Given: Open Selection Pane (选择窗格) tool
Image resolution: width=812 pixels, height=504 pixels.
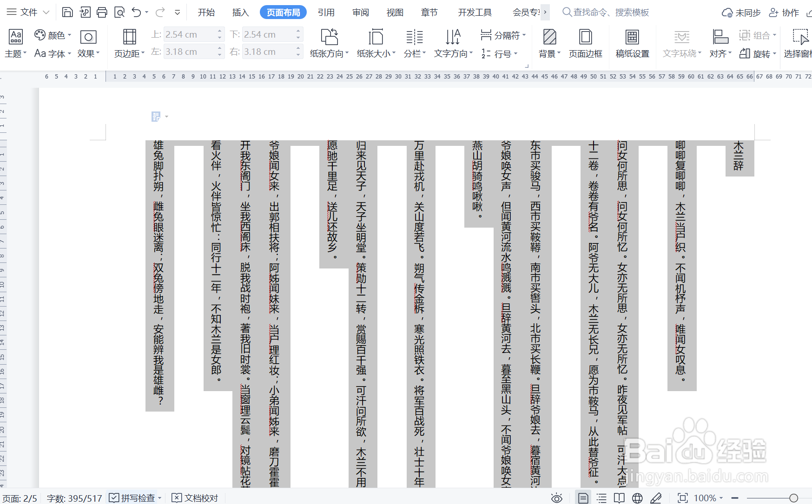Looking at the screenshot, I should pyautogui.click(x=799, y=43).
